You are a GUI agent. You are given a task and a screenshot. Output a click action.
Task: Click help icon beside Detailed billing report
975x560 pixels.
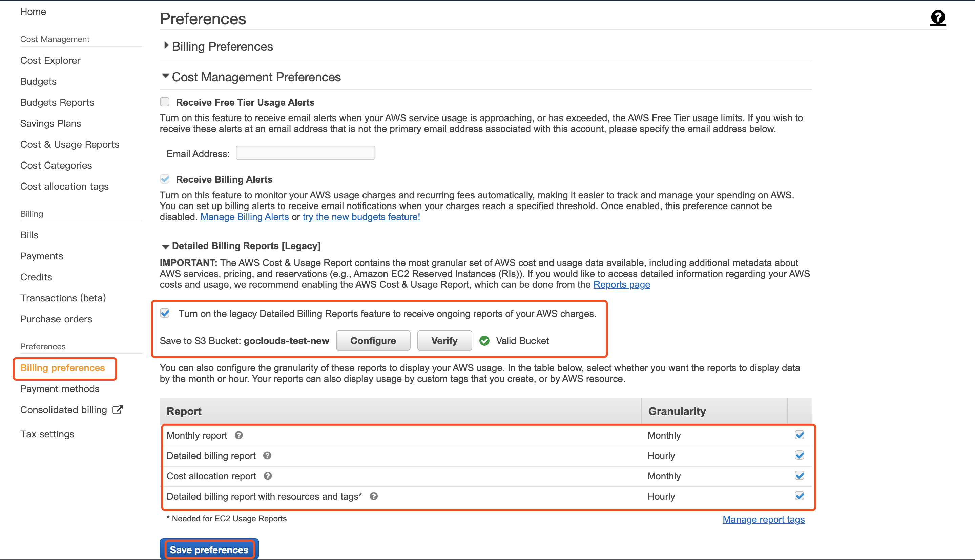tap(267, 456)
